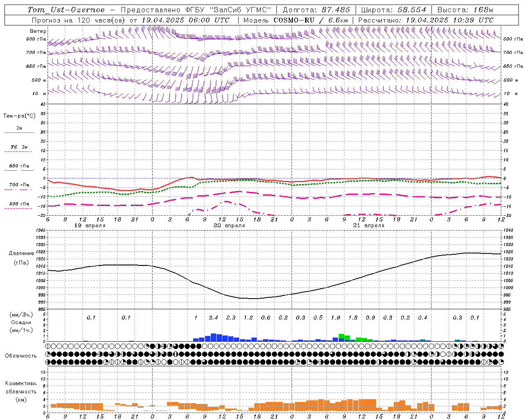
Task: Click the precipitation value '0.6'
Action: 266,318
